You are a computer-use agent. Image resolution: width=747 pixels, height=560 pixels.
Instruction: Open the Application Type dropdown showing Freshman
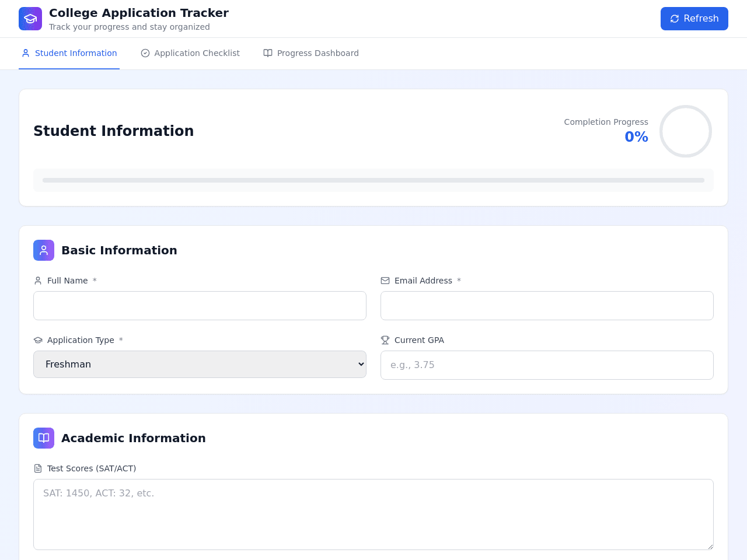200,364
